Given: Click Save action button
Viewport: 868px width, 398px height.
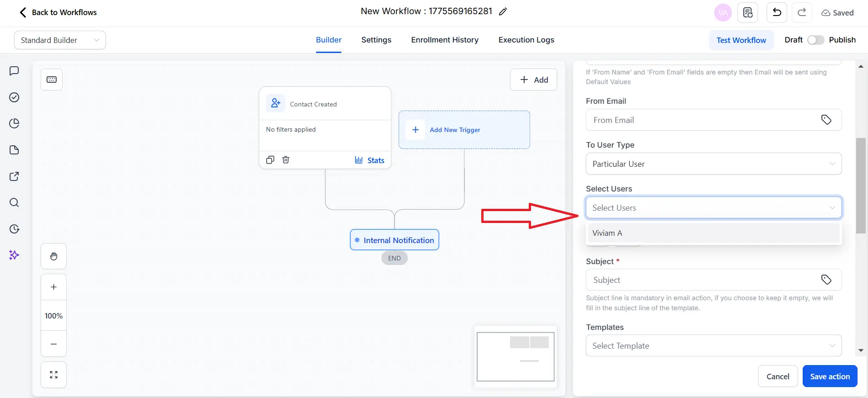Looking at the screenshot, I should point(830,377).
